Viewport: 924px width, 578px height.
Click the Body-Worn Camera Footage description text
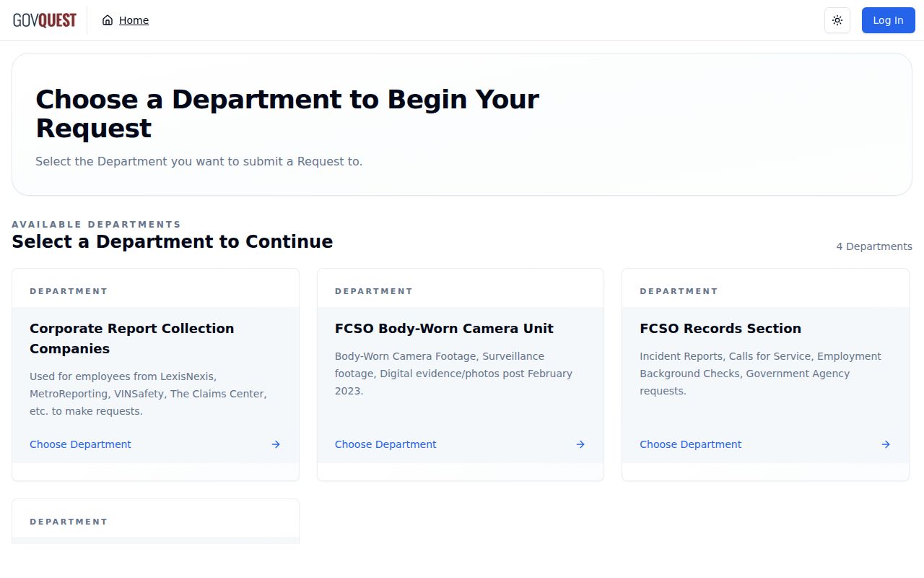pos(453,374)
